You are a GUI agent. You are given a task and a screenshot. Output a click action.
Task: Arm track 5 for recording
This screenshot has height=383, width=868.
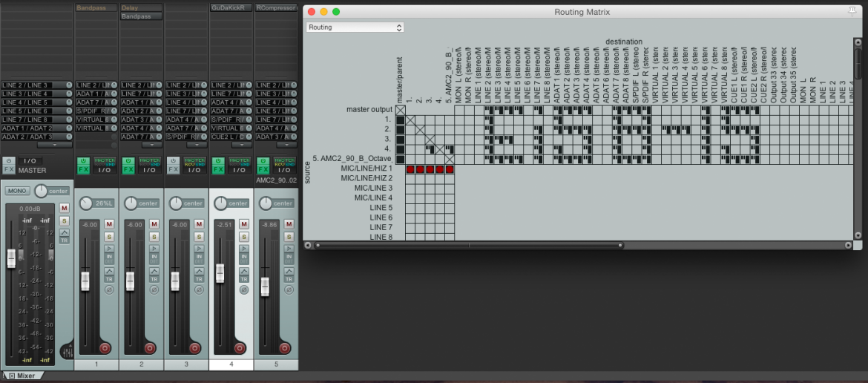coord(285,348)
